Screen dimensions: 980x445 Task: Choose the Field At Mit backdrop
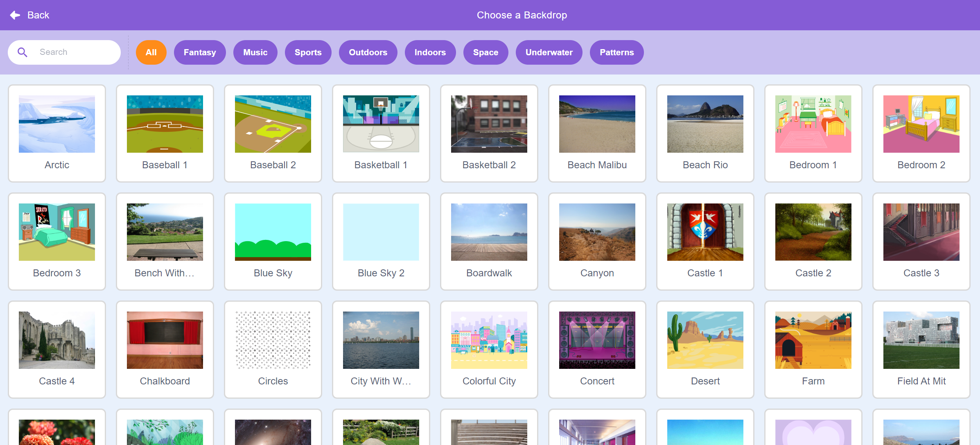pyautogui.click(x=921, y=350)
